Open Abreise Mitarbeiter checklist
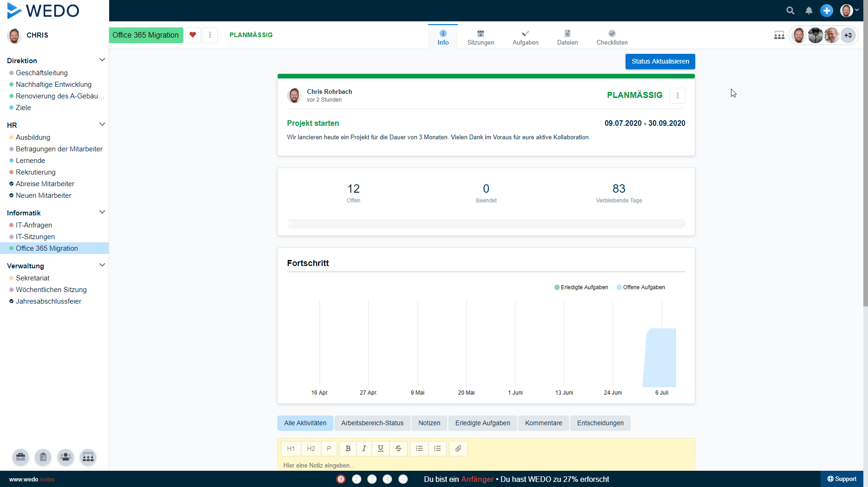 point(45,184)
